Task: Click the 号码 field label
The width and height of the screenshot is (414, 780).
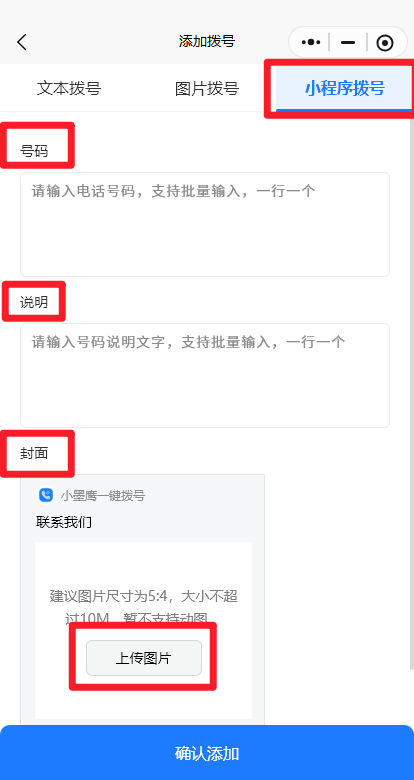Action: coord(34,151)
